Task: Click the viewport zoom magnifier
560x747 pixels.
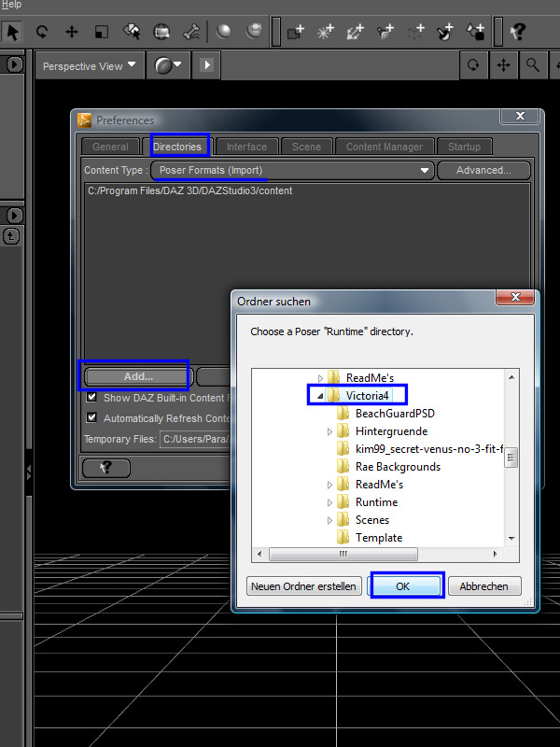Action: click(x=533, y=64)
